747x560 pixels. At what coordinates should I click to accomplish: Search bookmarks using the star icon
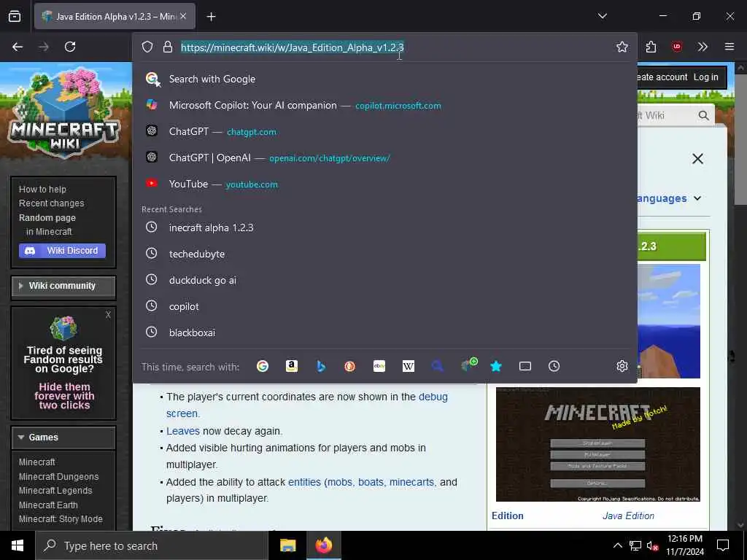[496, 366]
